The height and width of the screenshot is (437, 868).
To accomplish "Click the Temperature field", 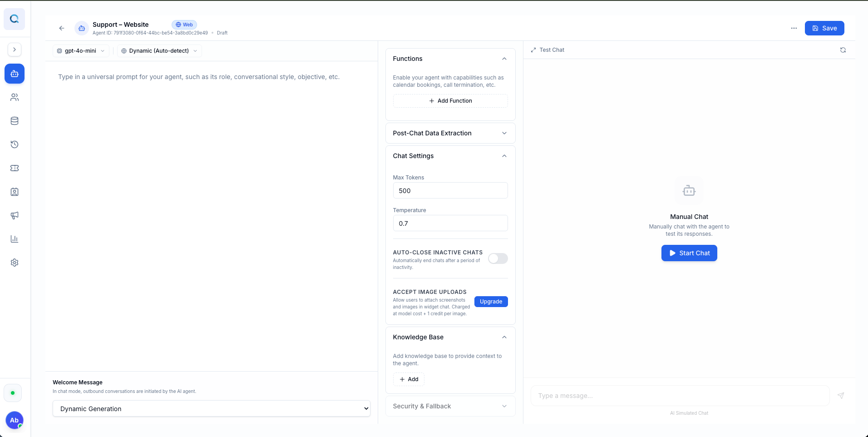I will (450, 223).
